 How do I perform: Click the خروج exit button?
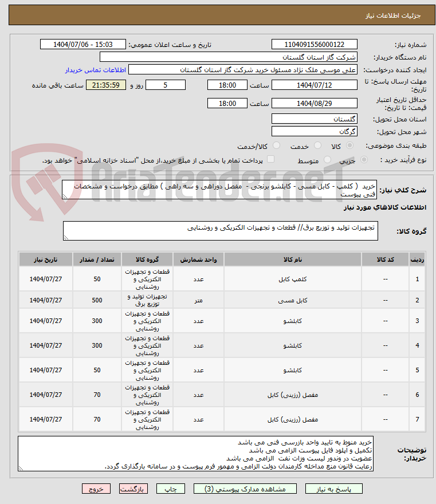tap(96, 489)
